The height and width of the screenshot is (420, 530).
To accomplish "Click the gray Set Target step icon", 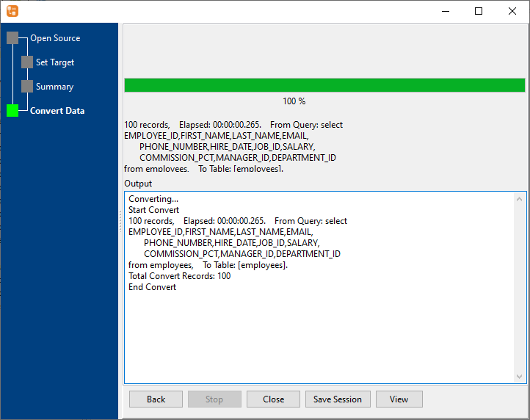I will [x=27, y=62].
